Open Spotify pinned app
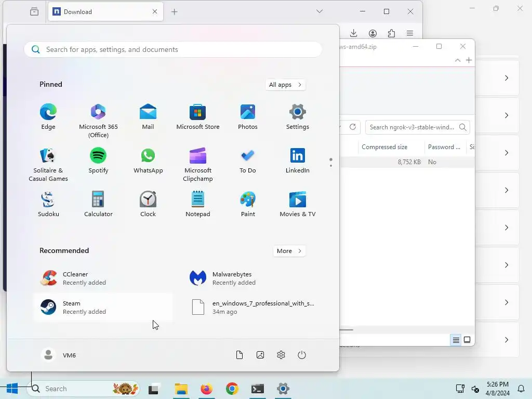Image resolution: width=532 pixels, height=399 pixels. (98, 161)
